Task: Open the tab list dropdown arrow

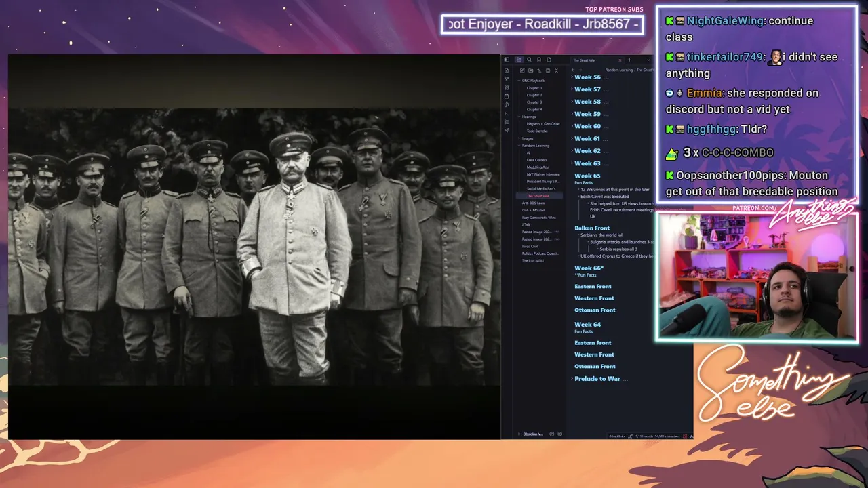Action: pyautogui.click(x=649, y=60)
